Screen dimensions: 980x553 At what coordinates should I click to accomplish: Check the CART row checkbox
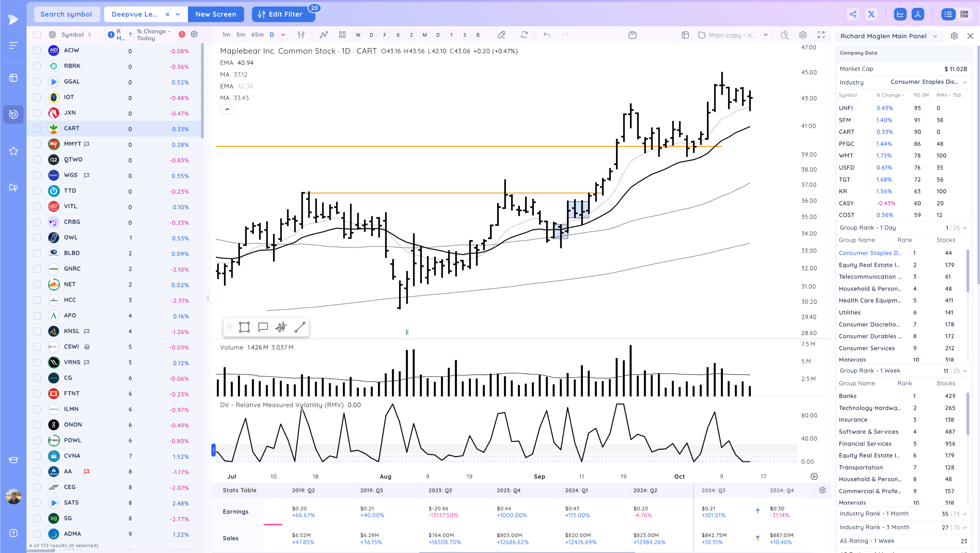(37, 129)
